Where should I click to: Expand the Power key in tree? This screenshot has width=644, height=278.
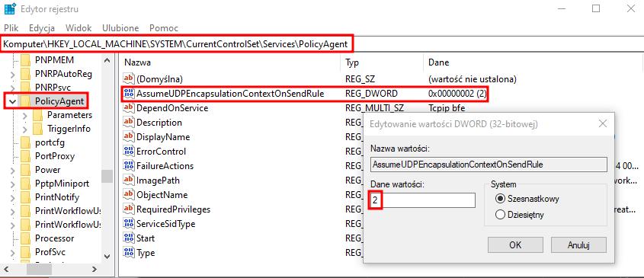13,170
